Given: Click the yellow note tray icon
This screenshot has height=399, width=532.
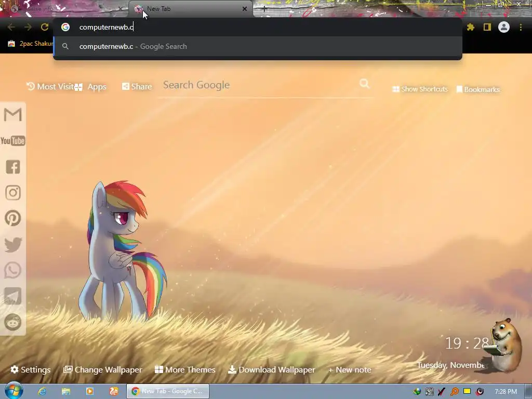Looking at the screenshot, I should 467,391.
